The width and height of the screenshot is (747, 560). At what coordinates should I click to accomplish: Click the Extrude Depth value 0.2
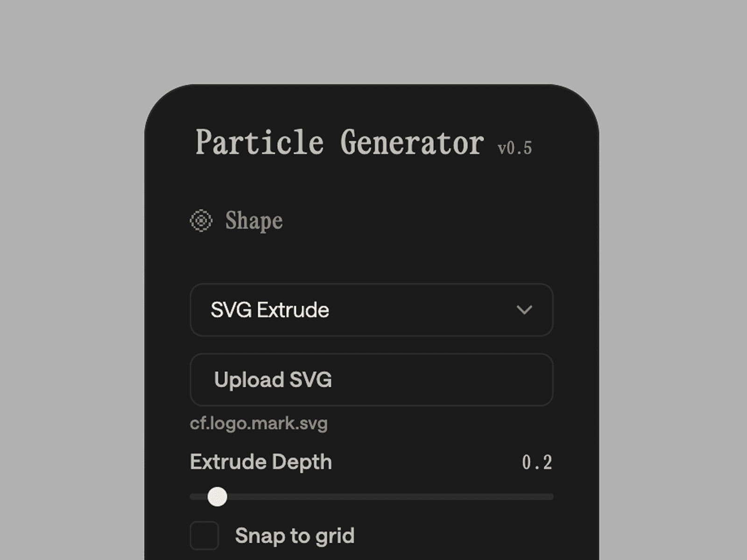click(x=537, y=462)
